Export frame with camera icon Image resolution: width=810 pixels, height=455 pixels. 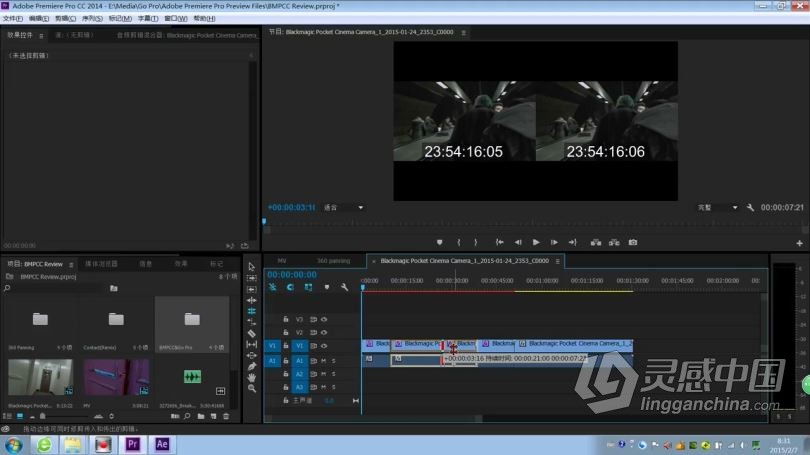coord(633,242)
